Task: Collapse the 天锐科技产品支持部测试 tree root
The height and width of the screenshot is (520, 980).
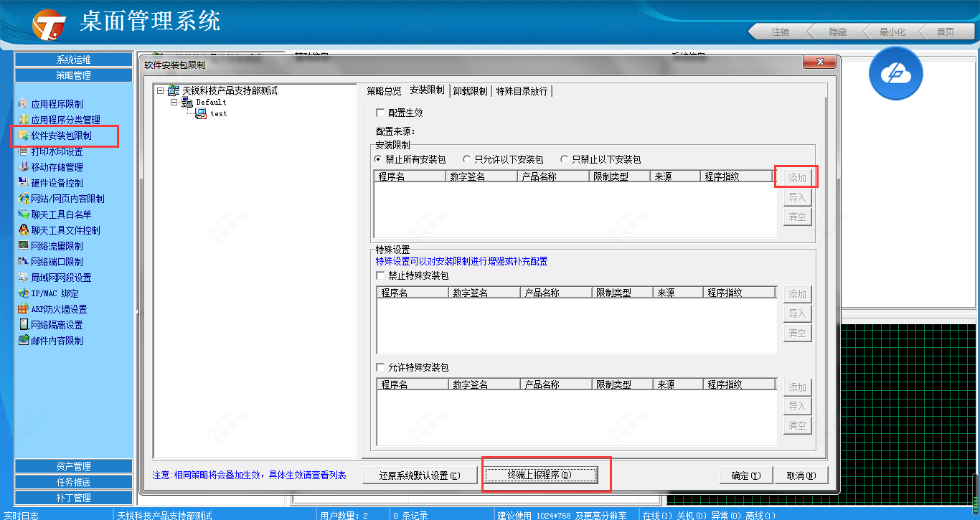Action: coord(161,91)
